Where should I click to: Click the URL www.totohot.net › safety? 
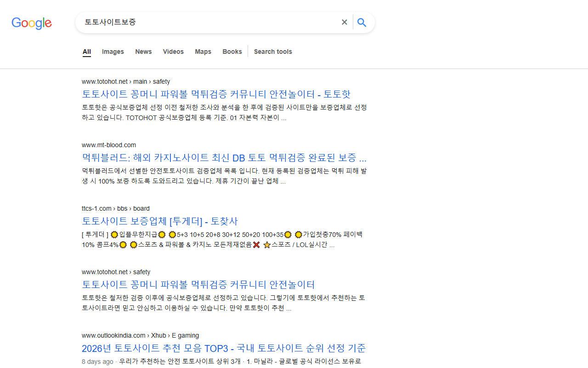[x=116, y=272]
